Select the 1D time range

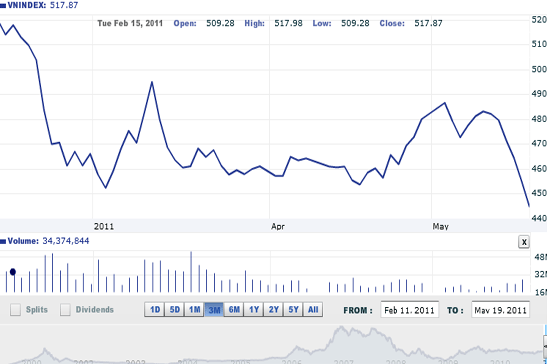pyautogui.click(x=155, y=310)
